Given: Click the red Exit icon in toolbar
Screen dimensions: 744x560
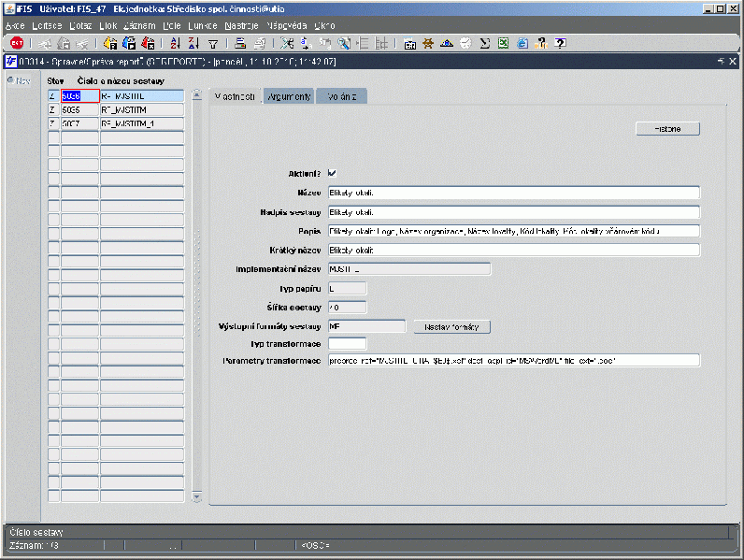Looking at the screenshot, I should click(17, 43).
